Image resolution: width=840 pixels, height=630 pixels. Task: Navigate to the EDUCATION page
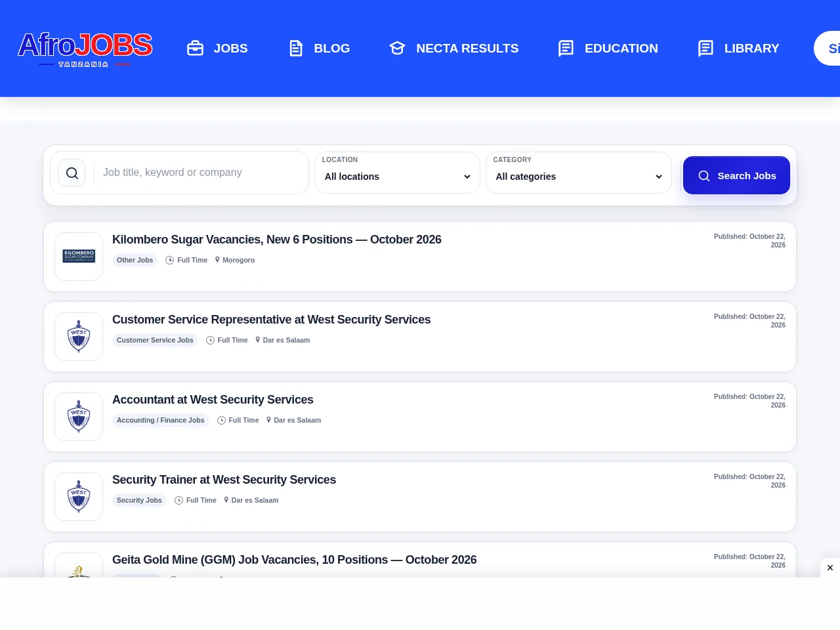(x=621, y=49)
